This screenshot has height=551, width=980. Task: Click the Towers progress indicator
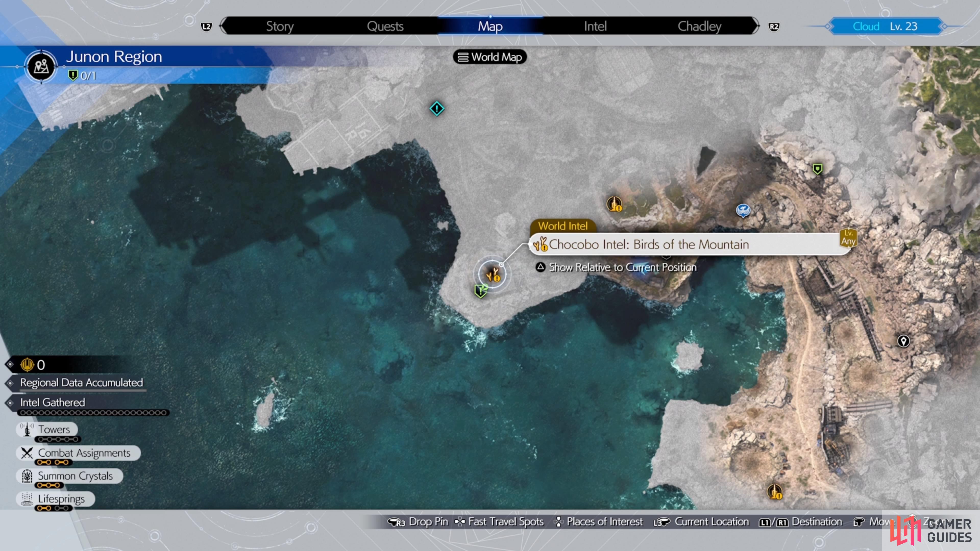[x=58, y=439]
